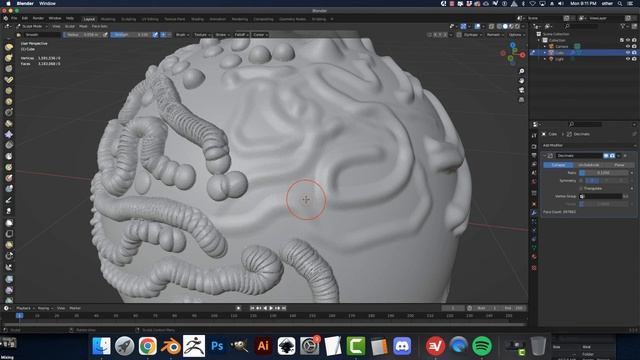The image size is (640, 360).
Task: Open the Render properties tab
Action: pos(534,146)
